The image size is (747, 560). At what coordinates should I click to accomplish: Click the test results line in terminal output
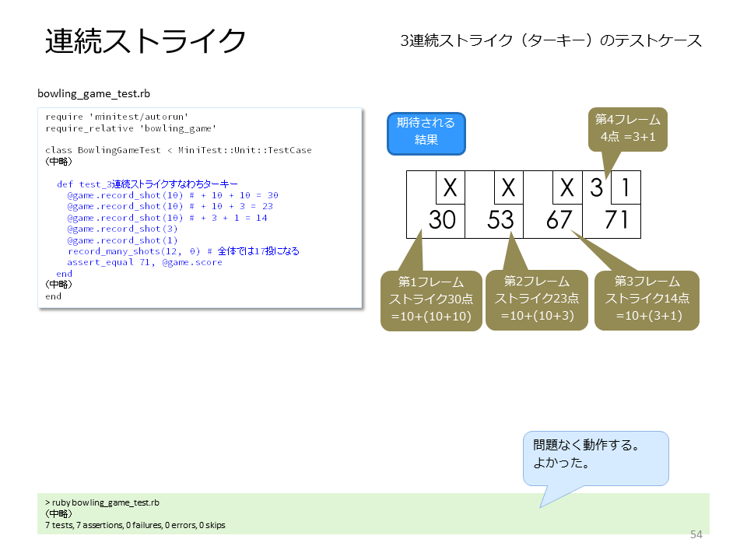(135, 525)
